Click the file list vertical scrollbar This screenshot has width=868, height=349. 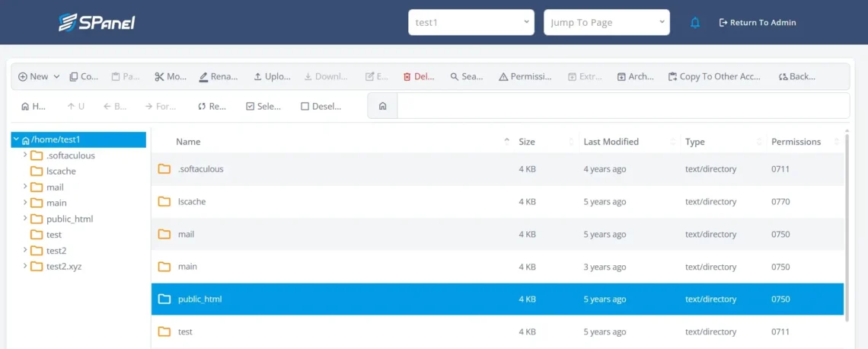click(847, 226)
